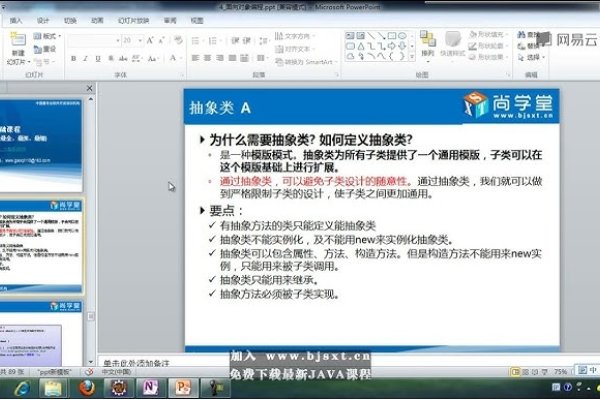The width and height of the screenshot is (600, 400).
Task: Toggle text shadow button
Action: (x=111, y=59)
